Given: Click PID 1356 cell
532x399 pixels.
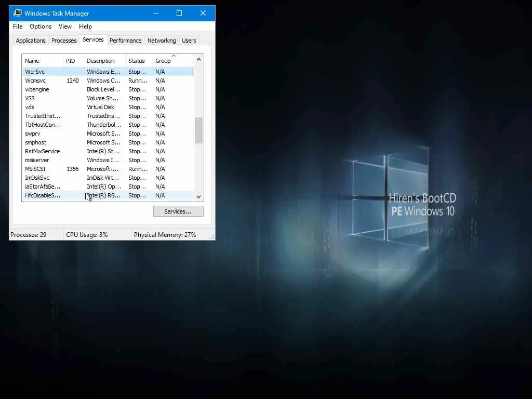Looking at the screenshot, I should pos(73,169).
